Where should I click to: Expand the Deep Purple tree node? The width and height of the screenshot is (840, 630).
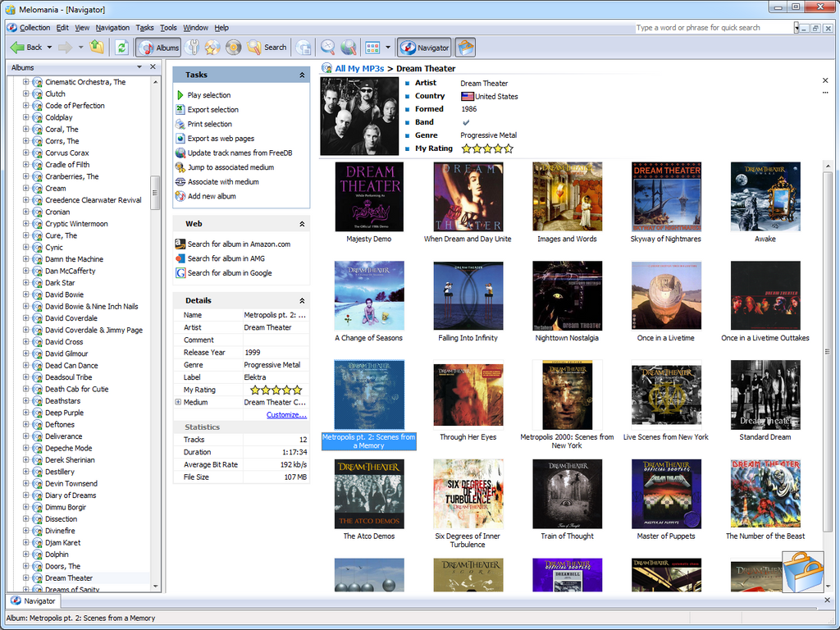tap(25, 413)
